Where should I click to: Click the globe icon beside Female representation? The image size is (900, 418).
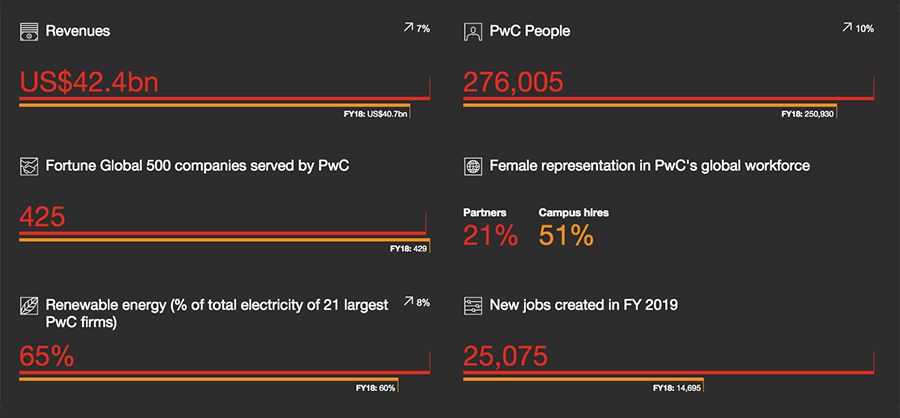(x=472, y=167)
